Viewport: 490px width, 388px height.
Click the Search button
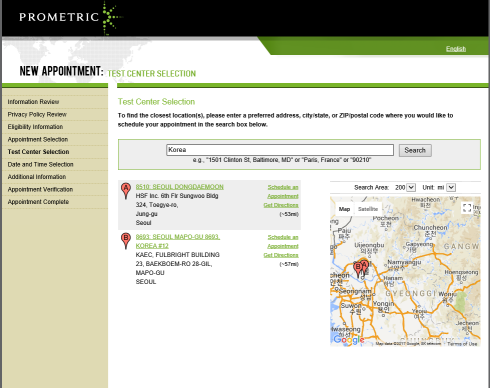pos(415,150)
